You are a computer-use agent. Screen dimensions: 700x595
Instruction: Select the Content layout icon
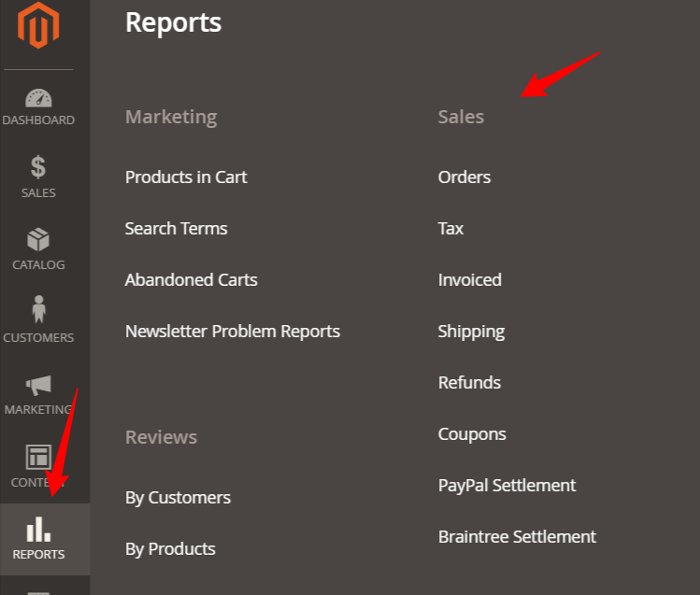click(38, 457)
